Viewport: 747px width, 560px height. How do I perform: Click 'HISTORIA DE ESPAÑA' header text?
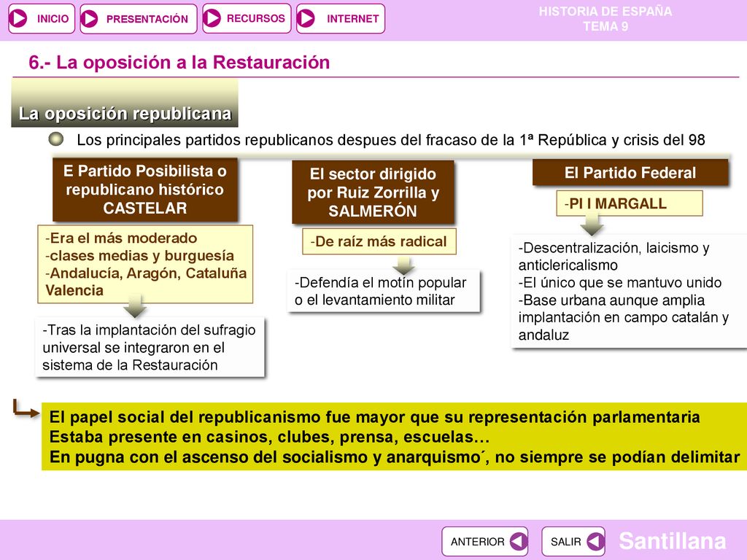point(605,11)
